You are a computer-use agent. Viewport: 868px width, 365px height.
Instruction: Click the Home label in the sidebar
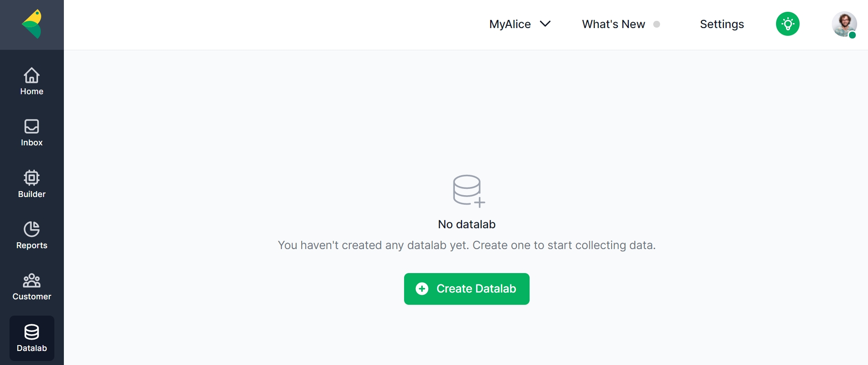pyautogui.click(x=32, y=91)
